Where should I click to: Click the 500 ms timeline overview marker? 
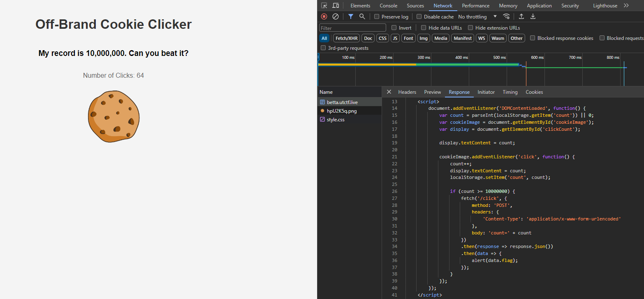(500, 58)
